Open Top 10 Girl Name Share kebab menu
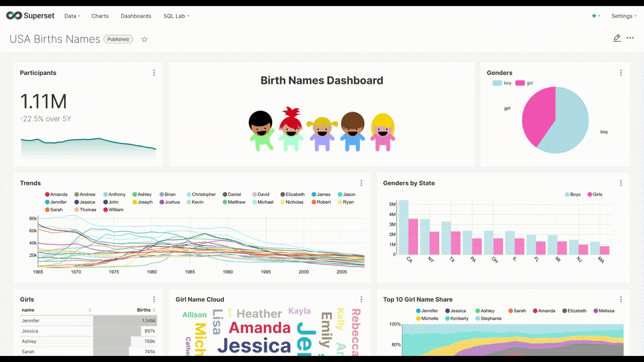The width and height of the screenshot is (644, 362). tap(621, 299)
